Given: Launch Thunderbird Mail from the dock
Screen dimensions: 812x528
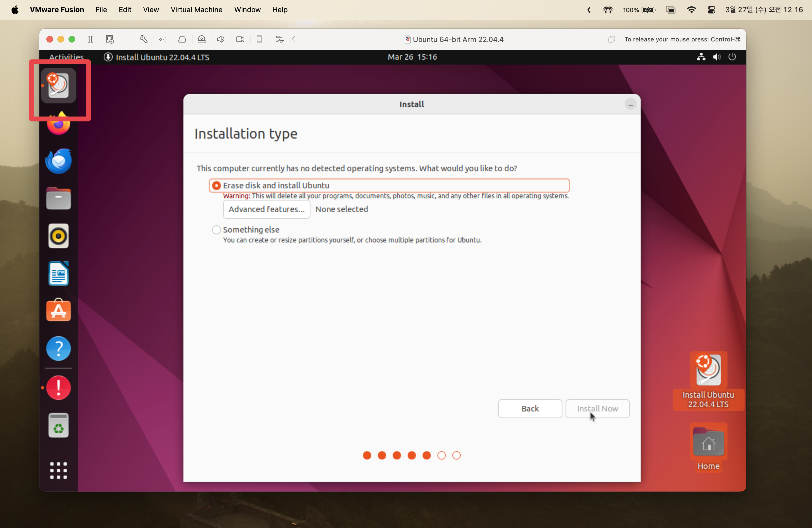Looking at the screenshot, I should (58, 161).
